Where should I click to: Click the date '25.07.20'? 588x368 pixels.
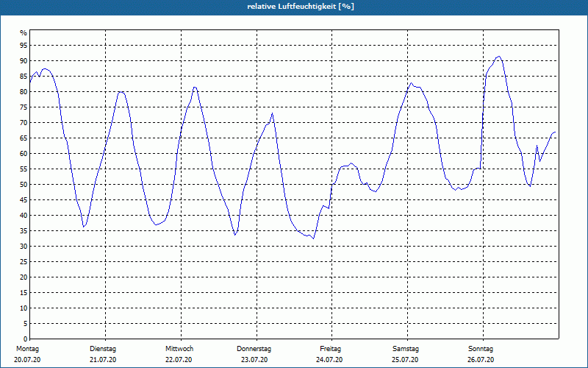coord(405,360)
